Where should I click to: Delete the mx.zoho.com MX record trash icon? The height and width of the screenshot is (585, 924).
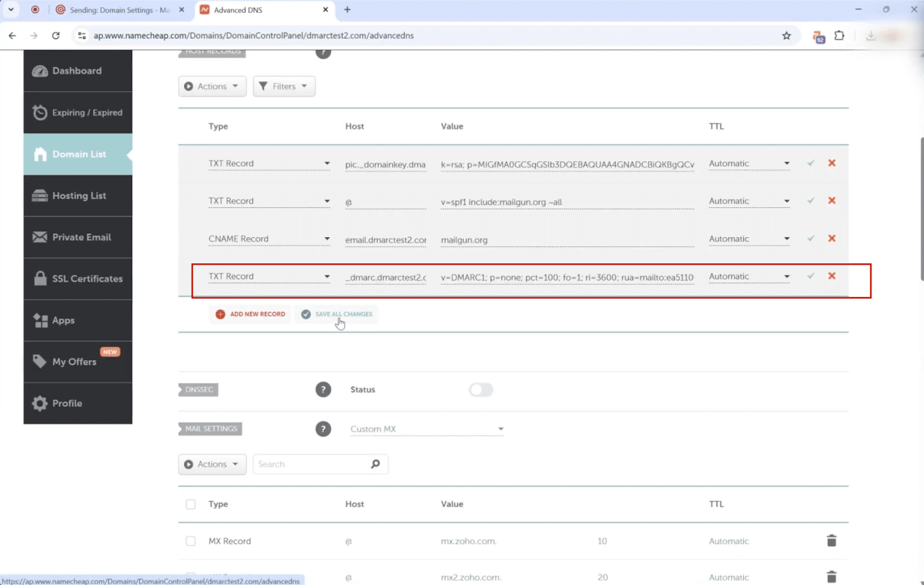(831, 541)
